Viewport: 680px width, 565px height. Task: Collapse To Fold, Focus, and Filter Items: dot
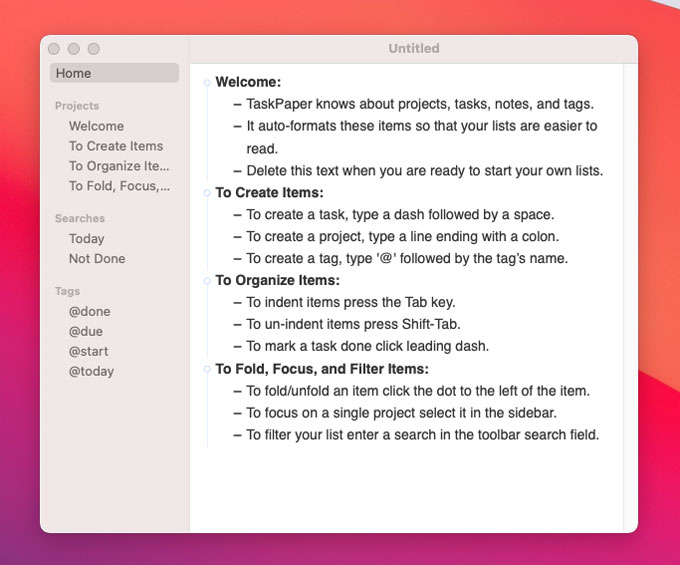coord(207,369)
